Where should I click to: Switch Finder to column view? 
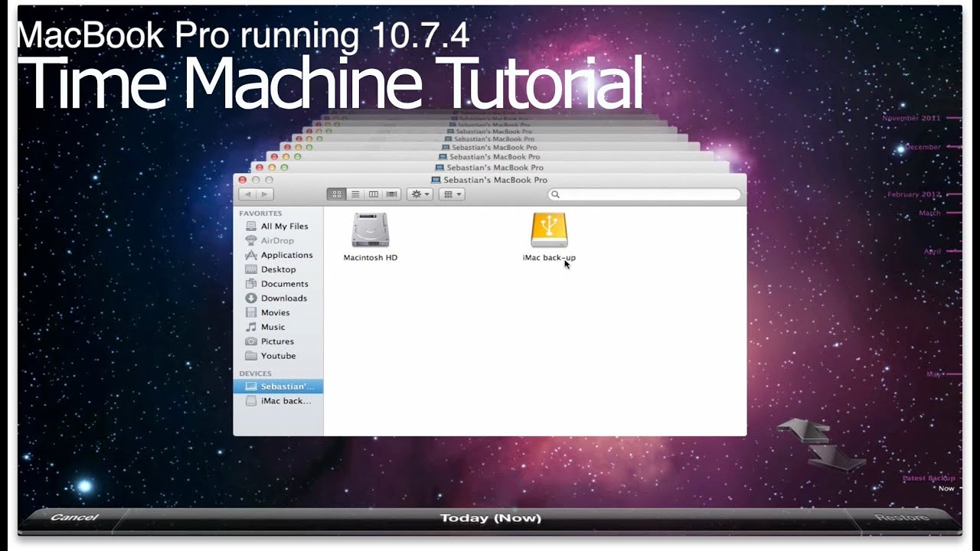click(x=374, y=194)
